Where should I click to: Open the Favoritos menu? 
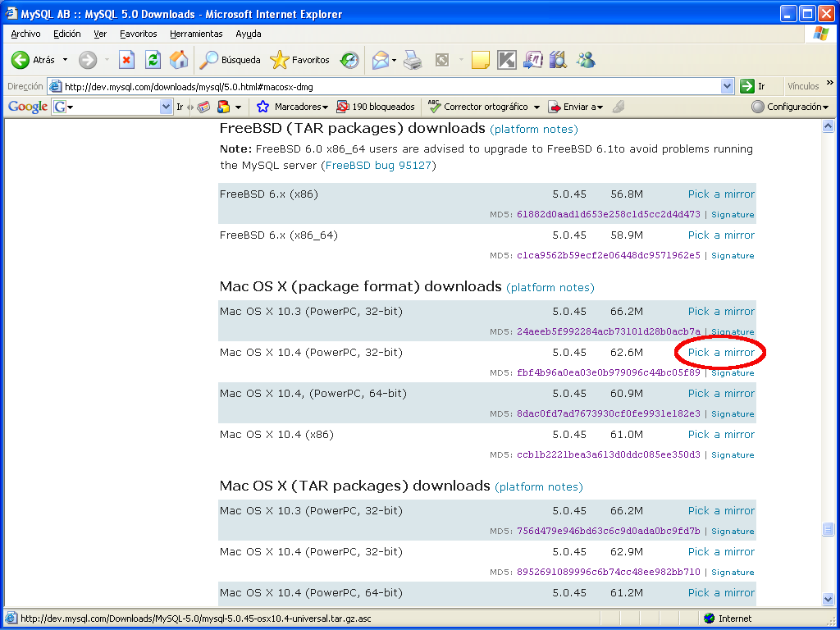[x=138, y=34]
